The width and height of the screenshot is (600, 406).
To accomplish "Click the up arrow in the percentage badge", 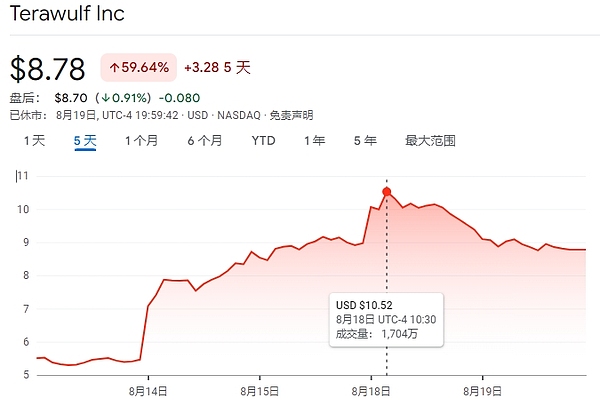I will (114, 68).
